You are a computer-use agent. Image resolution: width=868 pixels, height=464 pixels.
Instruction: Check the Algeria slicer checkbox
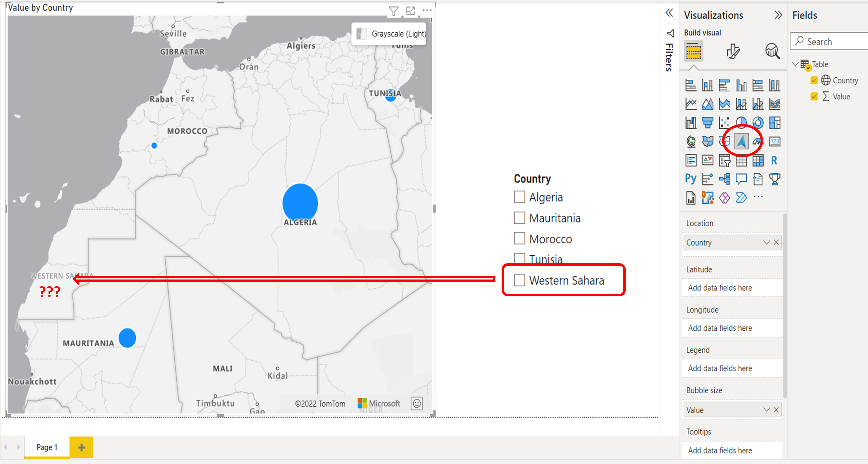(519, 197)
